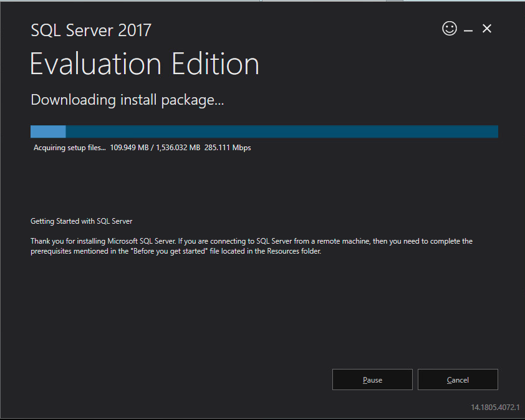Click the version number 14.1805.4072.1

pyautogui.click(x=495, y=408)
